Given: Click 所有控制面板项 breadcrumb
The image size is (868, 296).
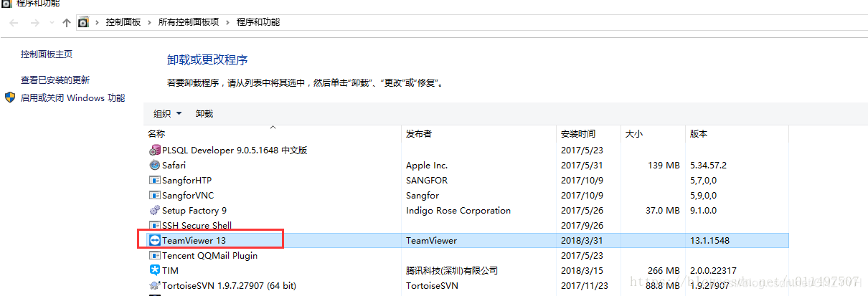Looking at the screenshot, I should (x=189, y=22).
